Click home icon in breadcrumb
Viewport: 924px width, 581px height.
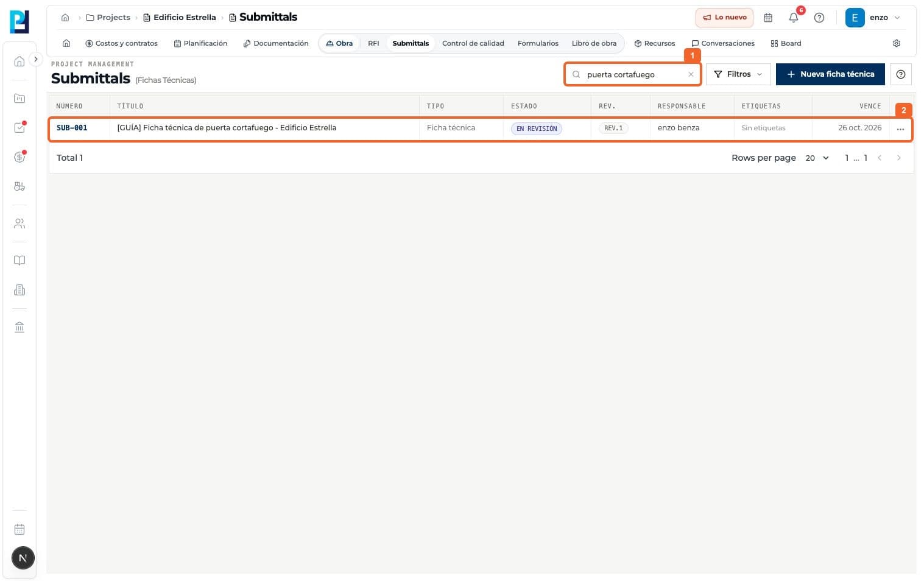tap(65, 18)
